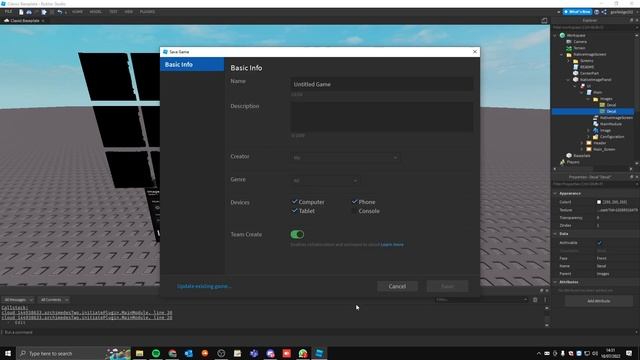Select the Camera item in Explorer

pyautogui.click(x=580, y=42)
